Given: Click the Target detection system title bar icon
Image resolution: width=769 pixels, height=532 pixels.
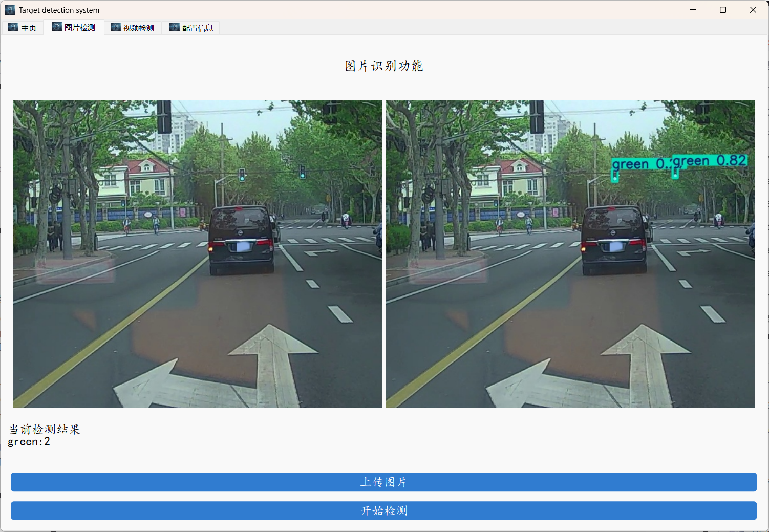Looking at the screenshot, I should pyautogui.click(x=10, y=10).
